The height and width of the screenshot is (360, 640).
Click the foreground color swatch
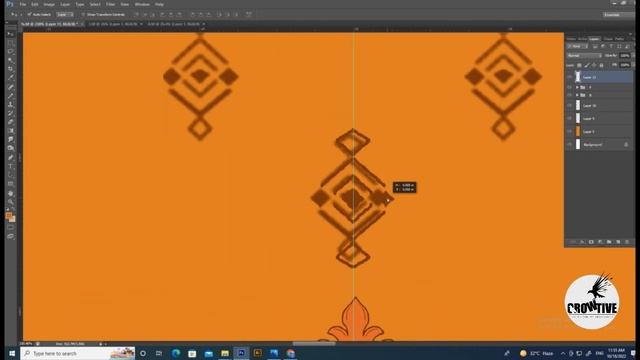[x=9, y=216]
